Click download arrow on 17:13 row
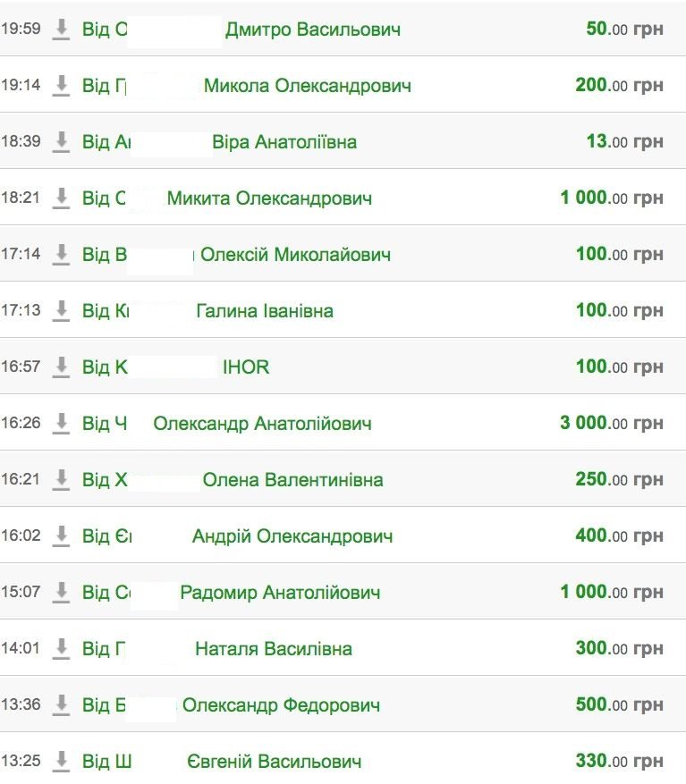This screenshot has width=686, height=784. [x=61, y=310]
